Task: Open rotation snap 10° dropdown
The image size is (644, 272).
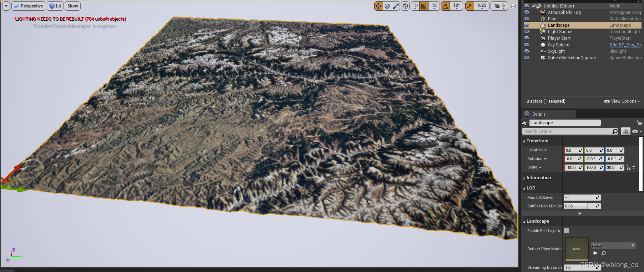Action: coord(456,6)
